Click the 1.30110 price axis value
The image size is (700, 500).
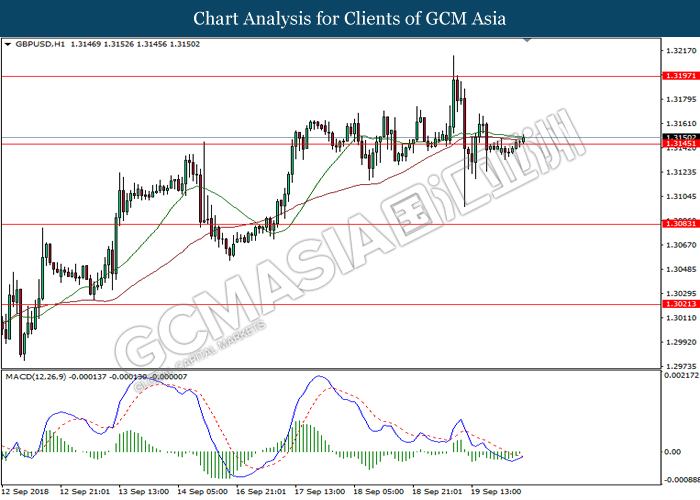[x=681, y=318]
